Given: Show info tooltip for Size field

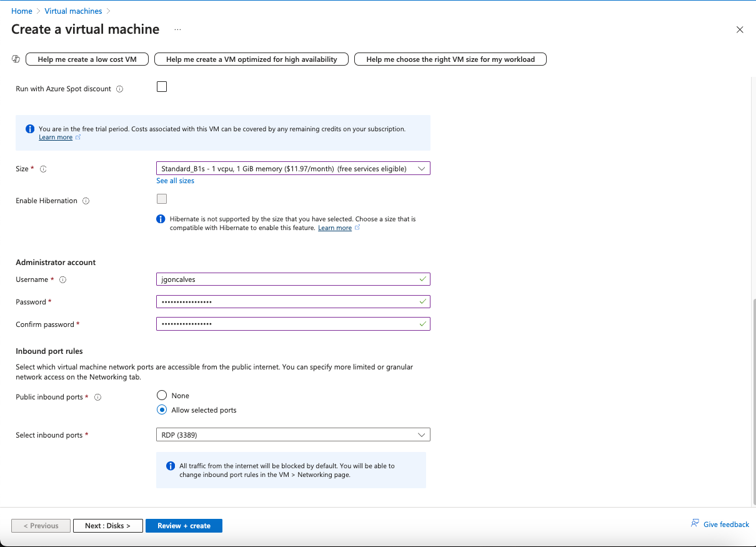Looking at the screenshot, I should [43, 169].
